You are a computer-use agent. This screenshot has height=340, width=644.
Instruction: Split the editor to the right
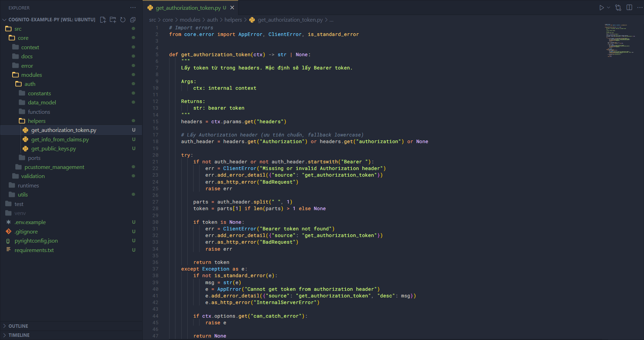(x=629, y=8)
